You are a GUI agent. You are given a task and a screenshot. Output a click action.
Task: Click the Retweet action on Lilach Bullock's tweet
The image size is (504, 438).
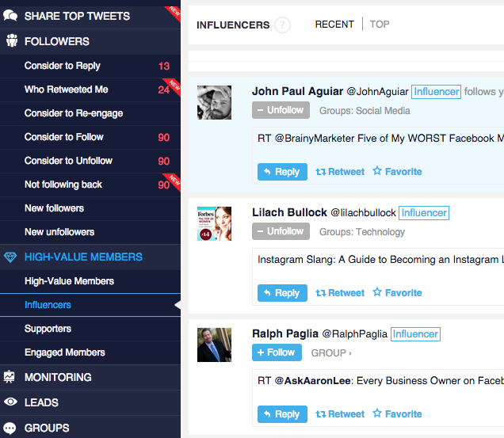coord(340,293)
